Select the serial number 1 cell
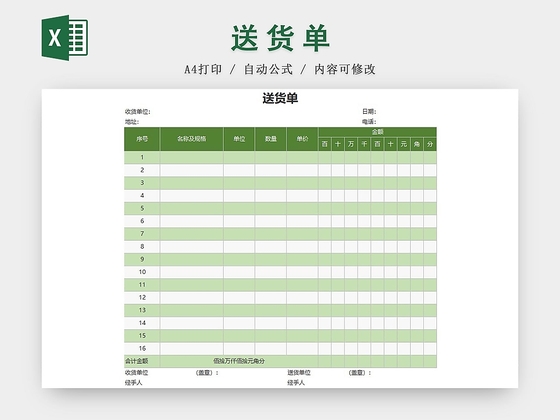Viewport: 560px width, 420px height. coord(142,158)
